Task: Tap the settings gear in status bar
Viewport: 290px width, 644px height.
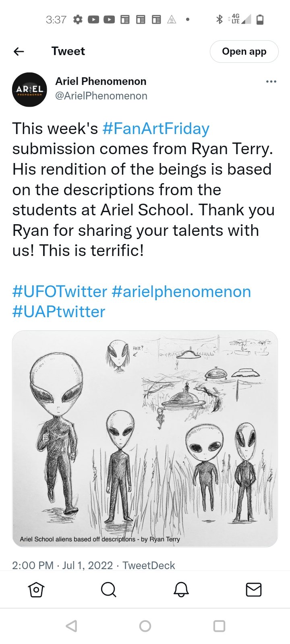Action: point(78,19)
